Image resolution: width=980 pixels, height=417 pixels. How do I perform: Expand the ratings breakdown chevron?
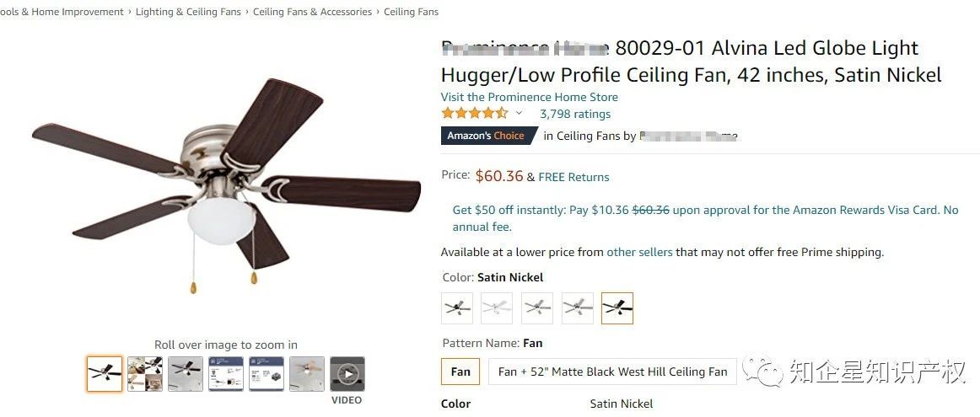coord(520,114)
